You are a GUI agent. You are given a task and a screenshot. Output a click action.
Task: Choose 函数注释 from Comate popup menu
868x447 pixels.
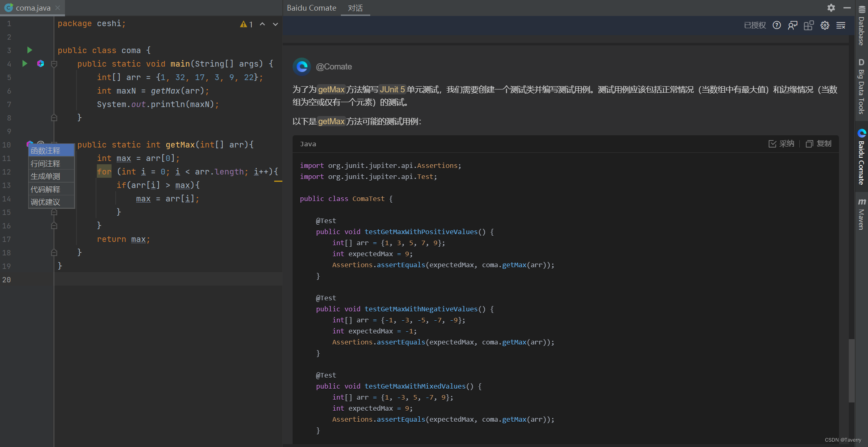coord(51,151)
